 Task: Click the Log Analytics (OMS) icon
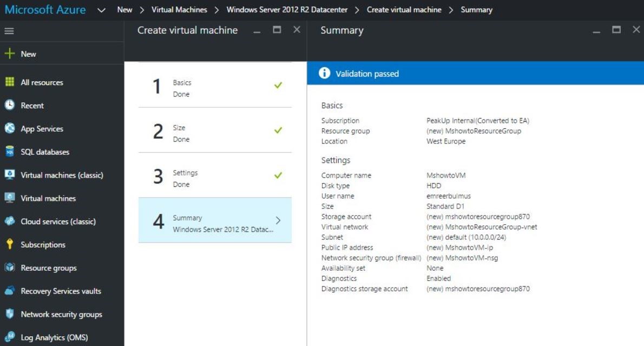click(x=9, y=337)
